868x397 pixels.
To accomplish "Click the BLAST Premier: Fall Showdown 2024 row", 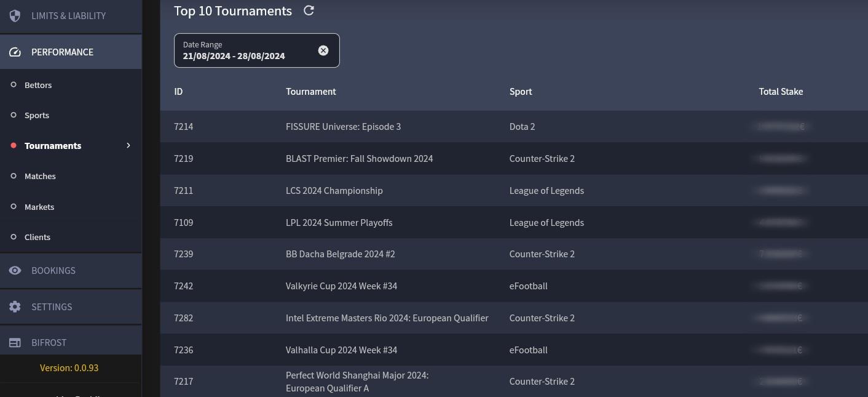I will 359,159.
